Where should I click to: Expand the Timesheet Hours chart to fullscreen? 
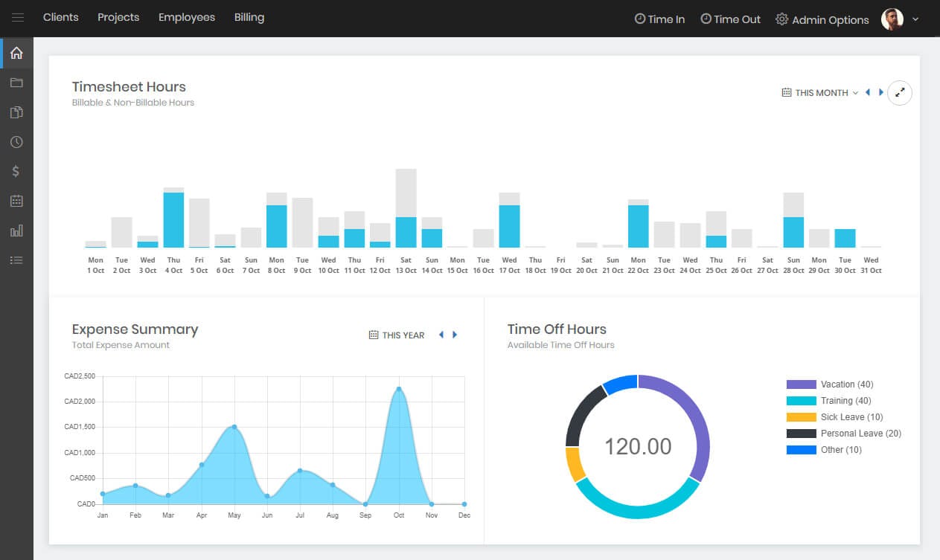point(900,92)
